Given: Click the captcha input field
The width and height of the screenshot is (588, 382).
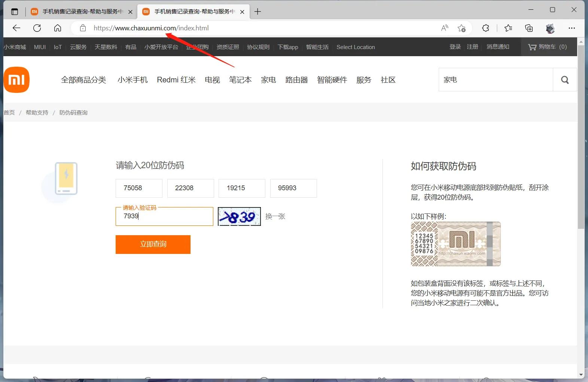Looking at the screenshot, I should (x=164, y=216).
